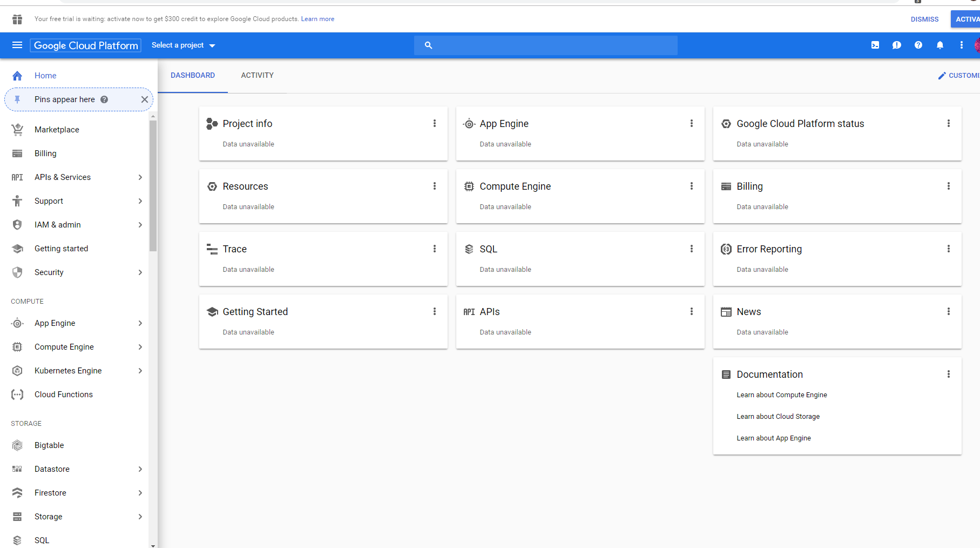The image size is (980, 548).
Task: Click the search magnifier in the top bar
Action: click(x=428, y=45)
